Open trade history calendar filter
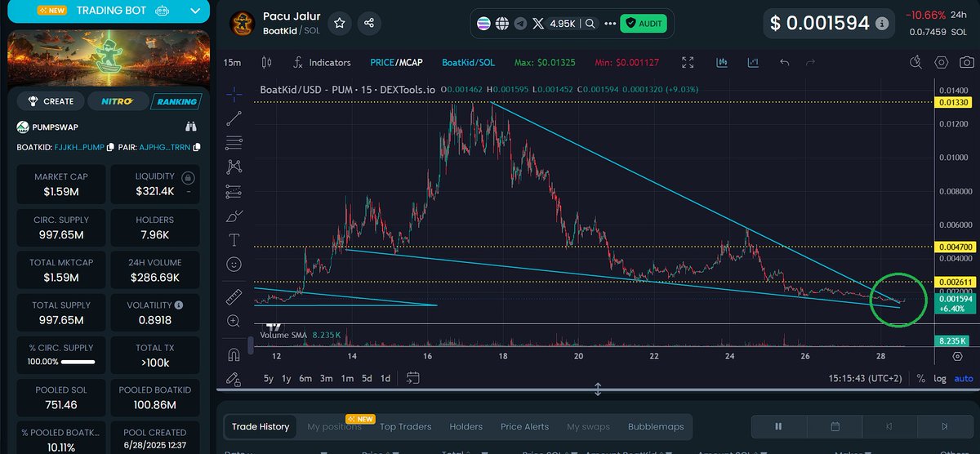980x454 pixels. [835, 426]
